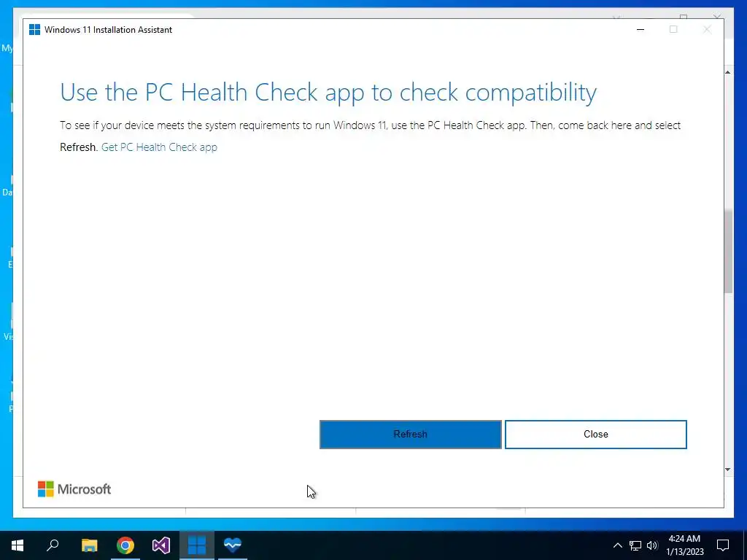Show hidden system tray icons
Screen dimensions: 747x560
(617, 545)
